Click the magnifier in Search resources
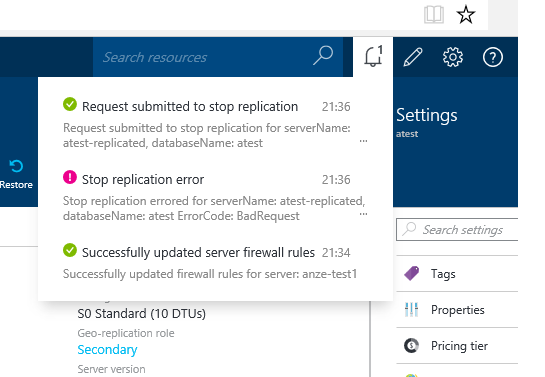 pyautogui.click(x=323, y=56)
